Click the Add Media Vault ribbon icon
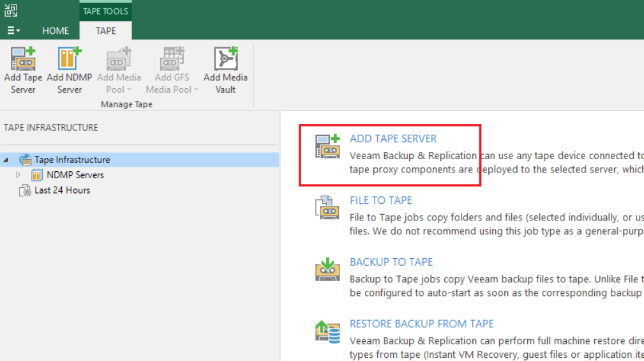Image resolution: width=644 pixels, height=361 pixels. tap(225, 58)
